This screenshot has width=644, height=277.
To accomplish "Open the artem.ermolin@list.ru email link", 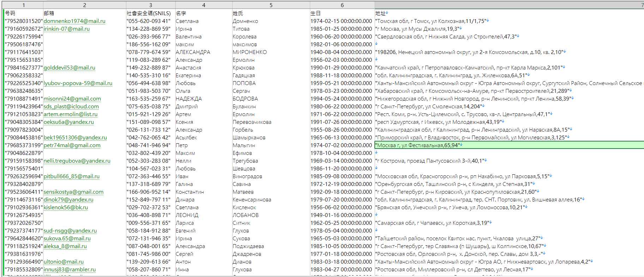I will coord(71,114).
